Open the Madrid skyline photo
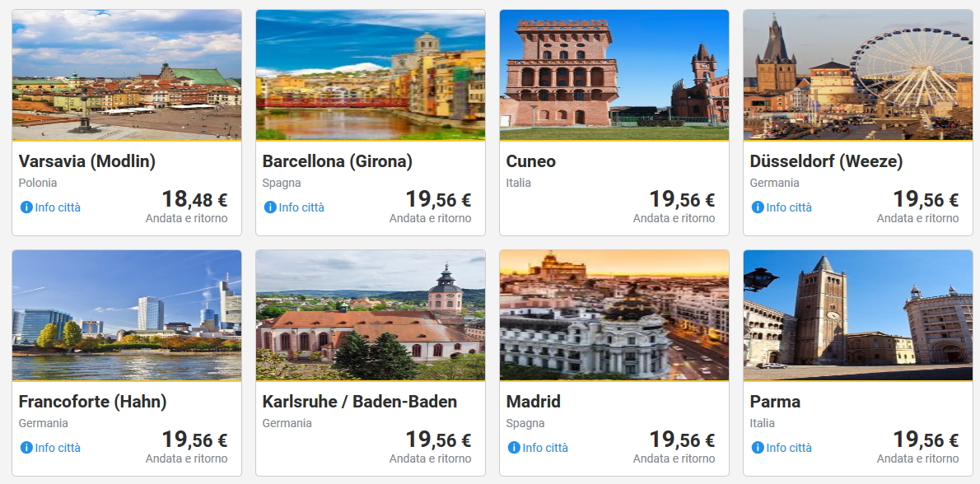This screenshot has width=980, height=484. 614,315
